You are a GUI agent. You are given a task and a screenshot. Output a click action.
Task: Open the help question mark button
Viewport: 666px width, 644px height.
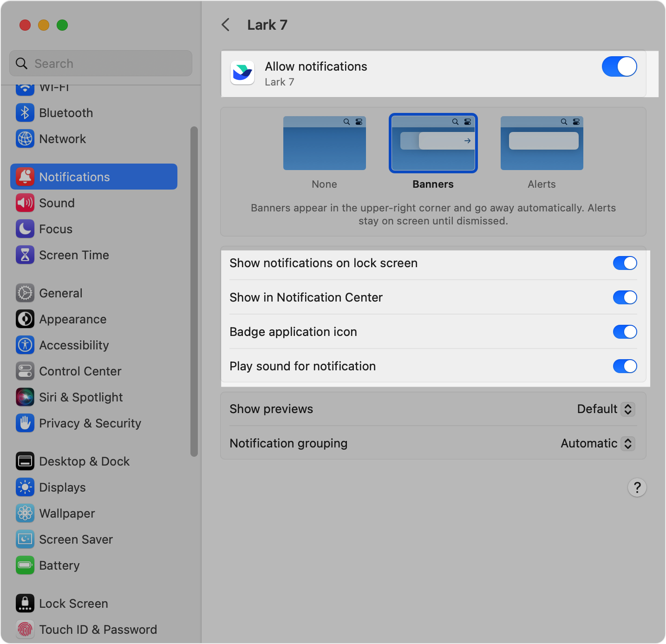[x=637, y=487]
